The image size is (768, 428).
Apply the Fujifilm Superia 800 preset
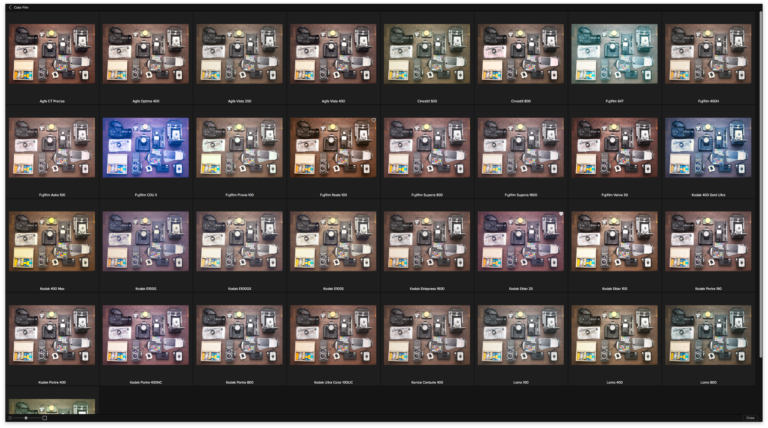(x=427, y=147)
